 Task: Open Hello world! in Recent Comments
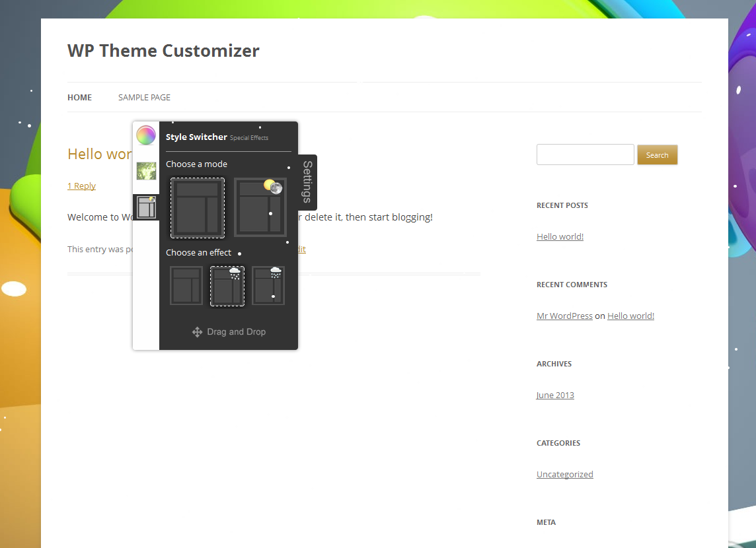click(x=630, y=316)
